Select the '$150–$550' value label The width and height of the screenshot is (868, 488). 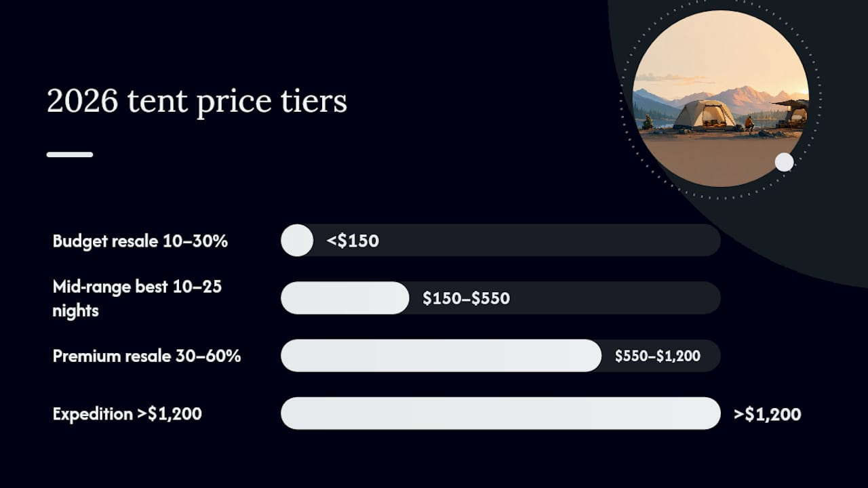click(x=467, y=298)
